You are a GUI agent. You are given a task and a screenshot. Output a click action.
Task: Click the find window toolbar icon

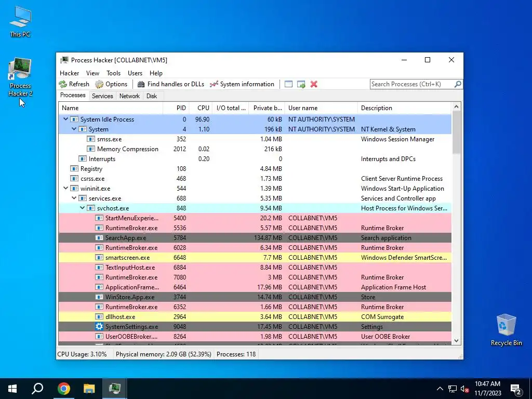(288, 84)
